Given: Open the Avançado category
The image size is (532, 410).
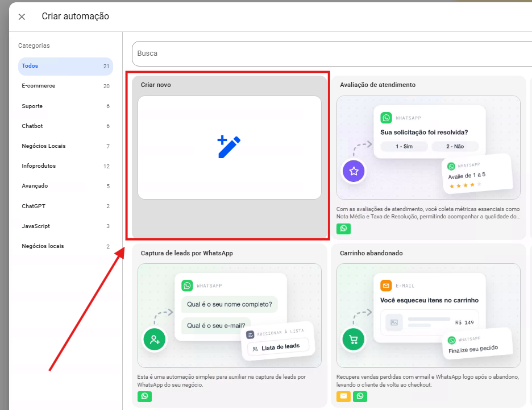Looking at the screenshot, I should (65, 186).
